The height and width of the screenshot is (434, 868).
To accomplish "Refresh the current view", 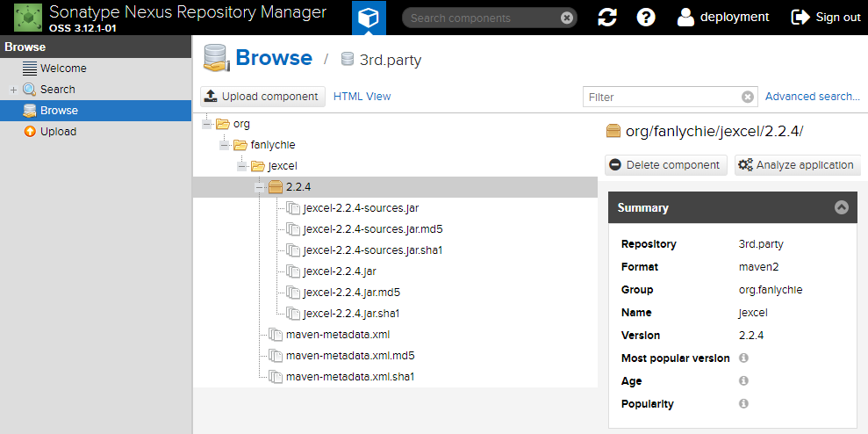I will 607,18.
